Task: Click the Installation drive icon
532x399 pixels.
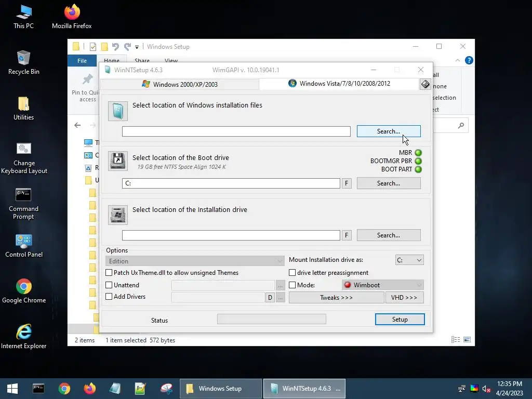Action: (118, 215)
